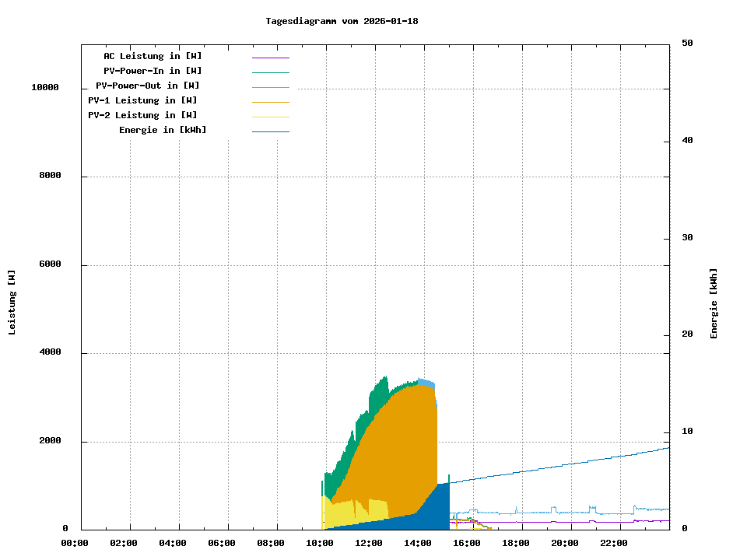Select the PV-Power-Out legend label
Image resolution: width=747 pixels, height=560 pixels.
(x=148, y=86)
